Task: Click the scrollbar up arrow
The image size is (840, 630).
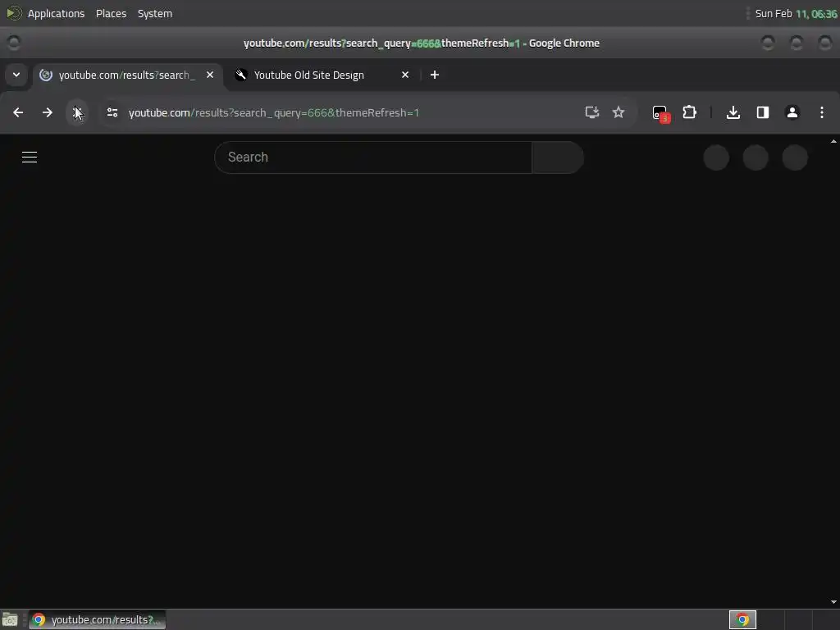Action: (833, 141)
